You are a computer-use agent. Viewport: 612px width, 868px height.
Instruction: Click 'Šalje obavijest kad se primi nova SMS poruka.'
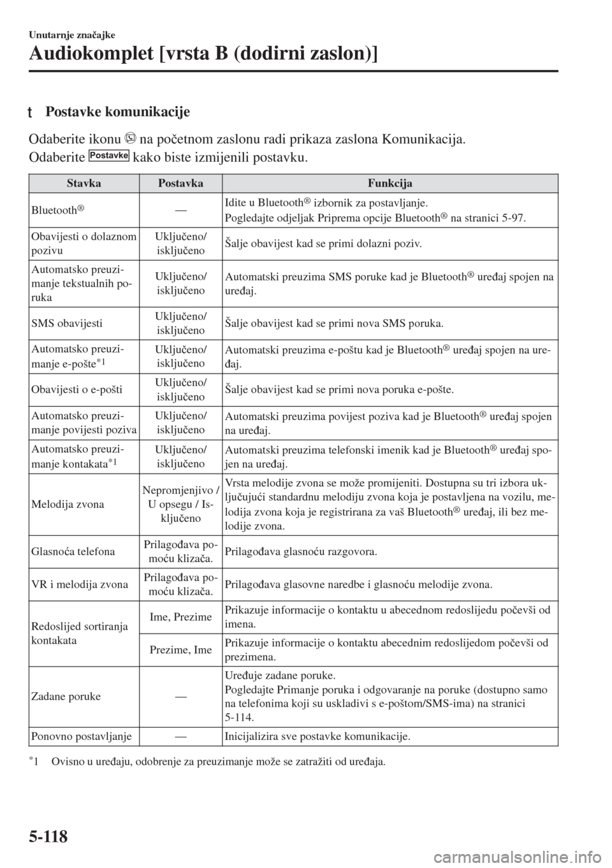334,323
